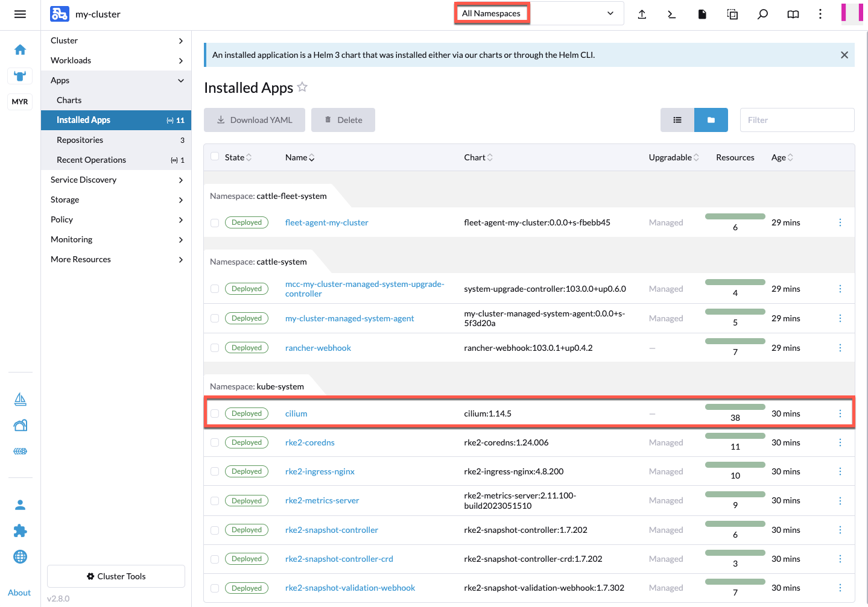The width and height of the screenshot is (868, 607).
Task: Open the cilium app link
Action: [x=296, y=414]
